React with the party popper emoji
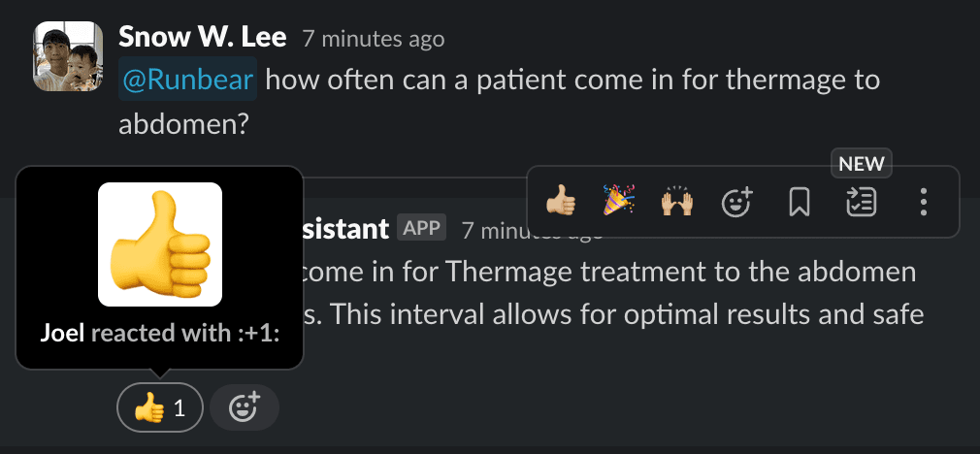Screen dimensions: 980x454 (620, 202)
